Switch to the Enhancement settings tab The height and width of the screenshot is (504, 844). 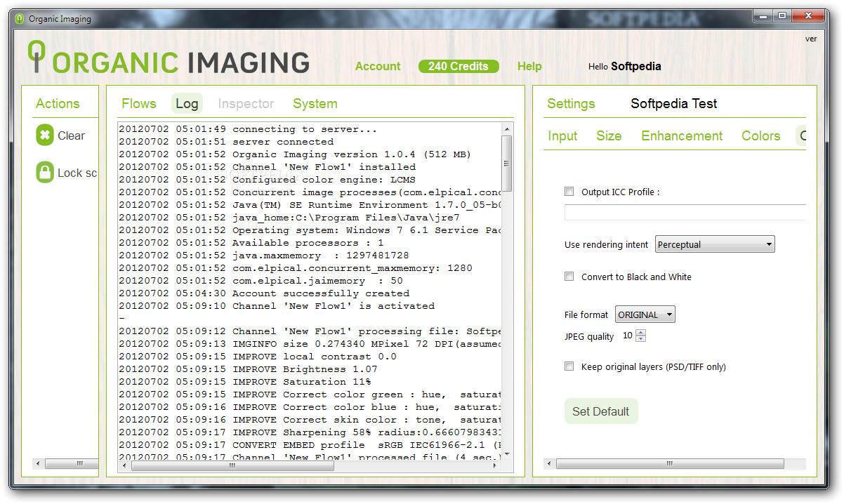coord(682,135)
